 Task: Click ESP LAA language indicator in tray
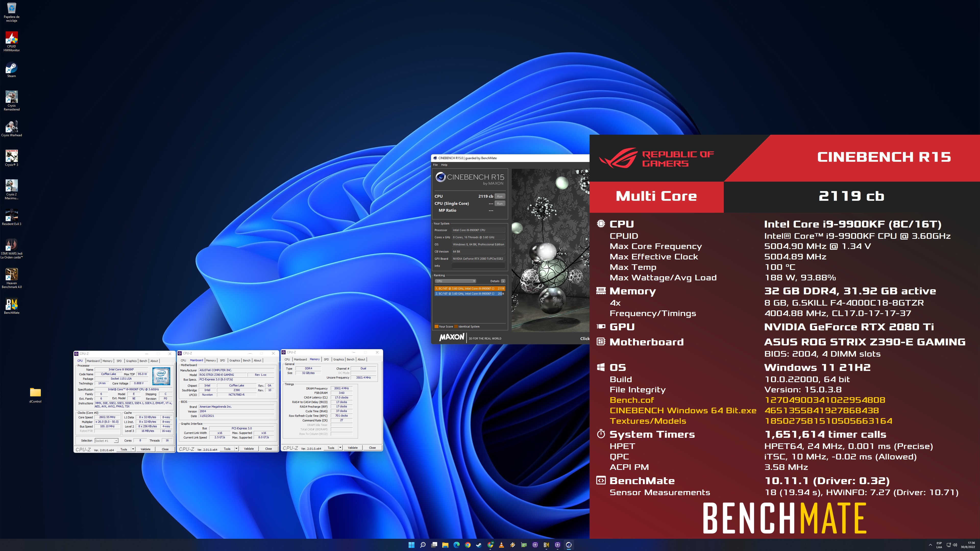(x=939, y=545)
